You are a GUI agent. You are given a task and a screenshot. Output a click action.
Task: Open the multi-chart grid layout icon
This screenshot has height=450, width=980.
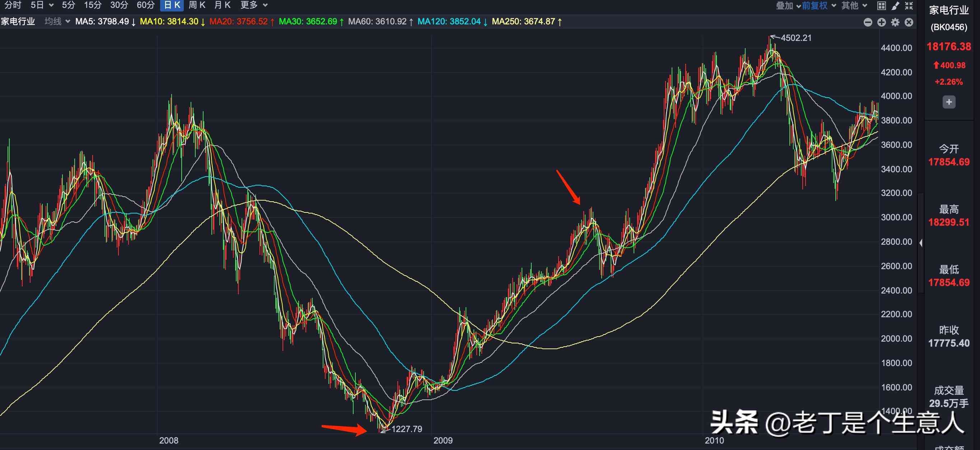[x=882, y=6]
